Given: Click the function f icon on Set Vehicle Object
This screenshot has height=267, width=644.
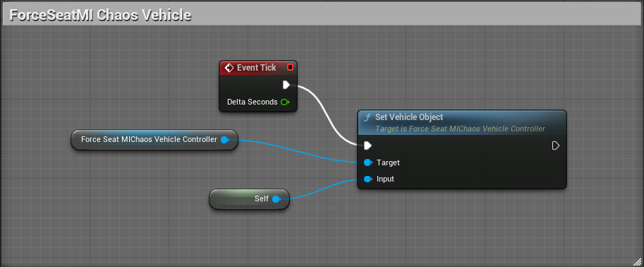Looking at the screenshot, I should click(367, 118).
